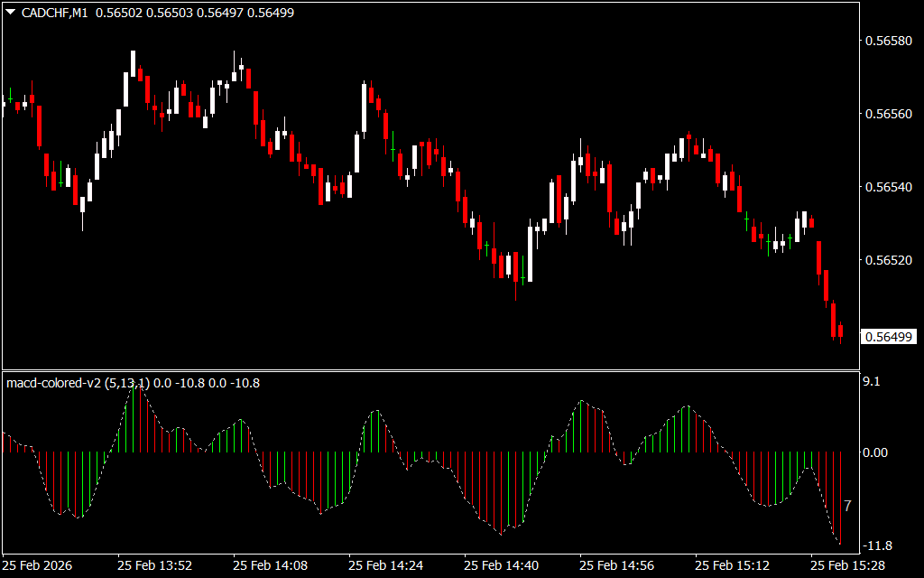Image resolution: width=924 pixels, height=578 pixels.
Task: Click the 0.56520 price scale level
Action: coord(889,260)
